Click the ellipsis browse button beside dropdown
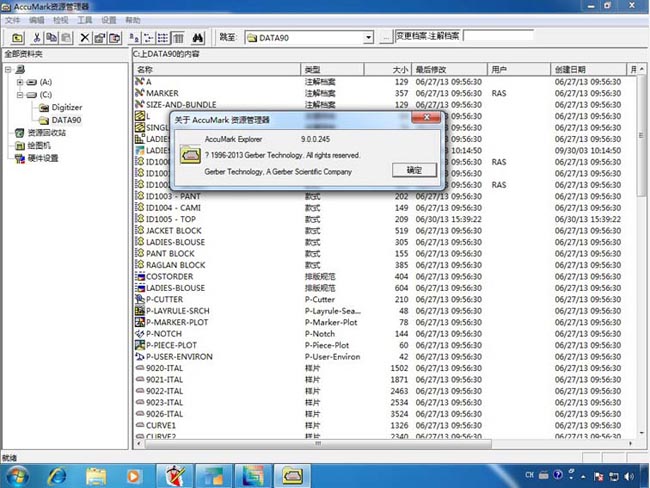 point(386,38)
